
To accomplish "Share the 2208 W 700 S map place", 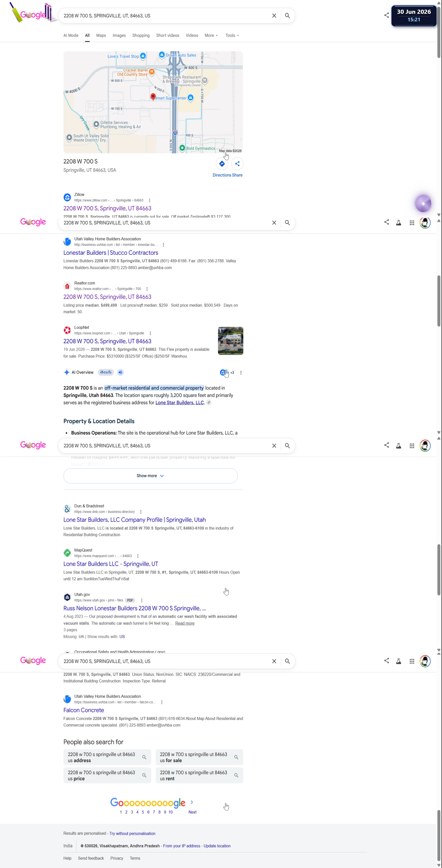I will point(237,164).
